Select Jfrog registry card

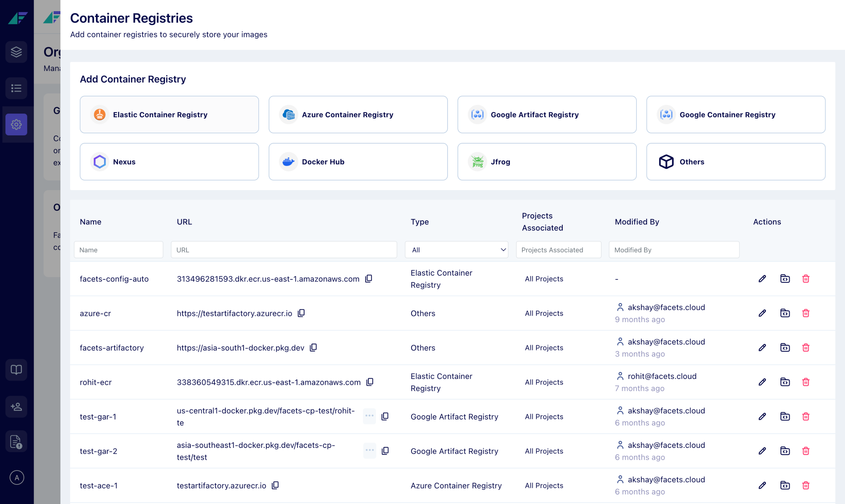[547, 162]
